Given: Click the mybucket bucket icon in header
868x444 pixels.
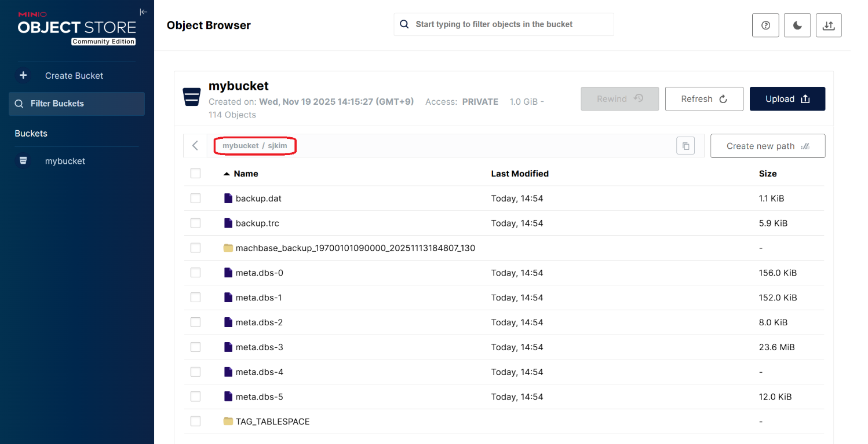Looking at the screenshot, I should tap(191, 97).
